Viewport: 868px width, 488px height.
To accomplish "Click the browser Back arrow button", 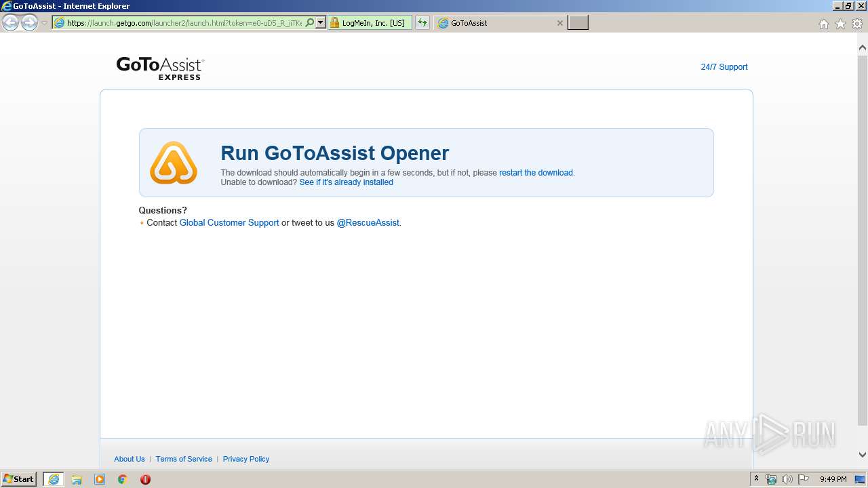I will (x=10, y=23).
